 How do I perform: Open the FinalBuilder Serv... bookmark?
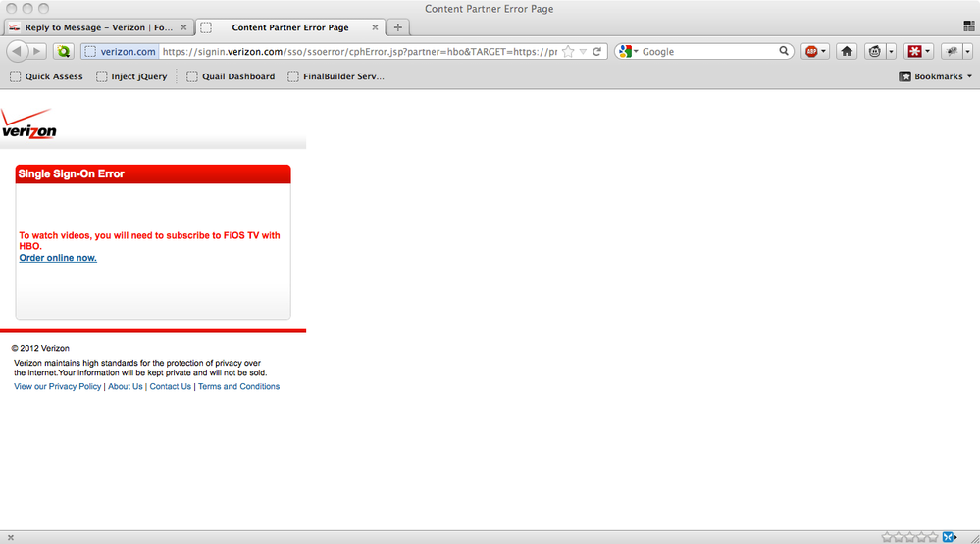(x=336, y=76)
